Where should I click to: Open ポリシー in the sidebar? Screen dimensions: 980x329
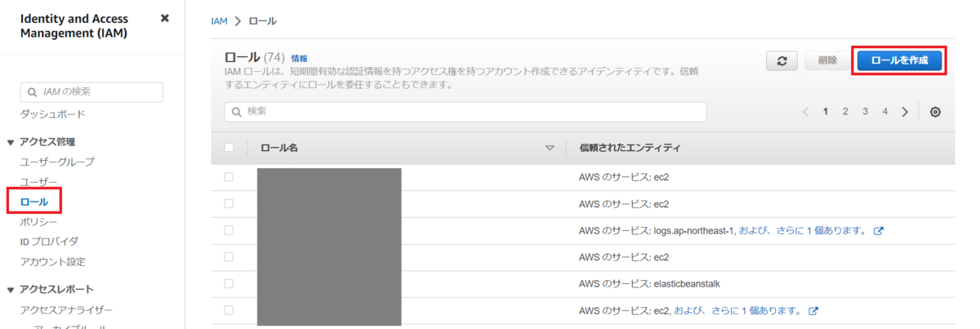[x=39, y=222]
